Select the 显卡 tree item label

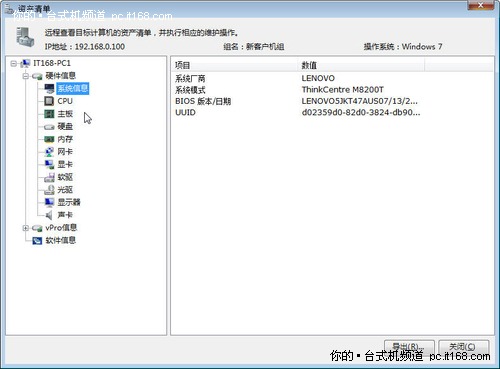tap(65, 164)
